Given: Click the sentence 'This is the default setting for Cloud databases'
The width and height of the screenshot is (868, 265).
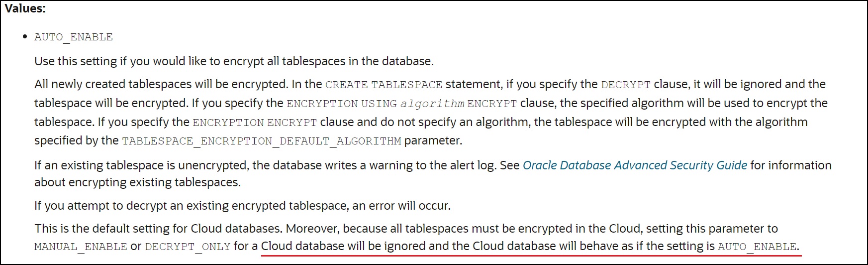Looking at the screenshot, I should [x=158, y=229].
